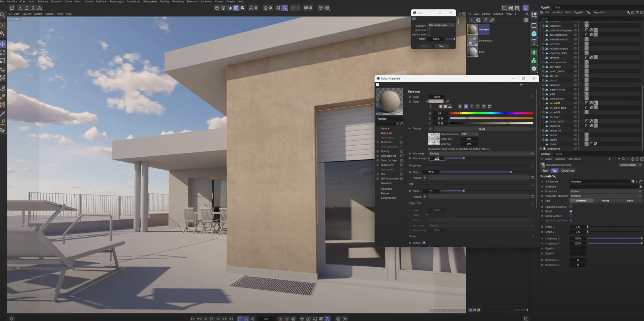644x321 pixels.
Task: Click the cube primitive icon
Action: coord(534,34)
